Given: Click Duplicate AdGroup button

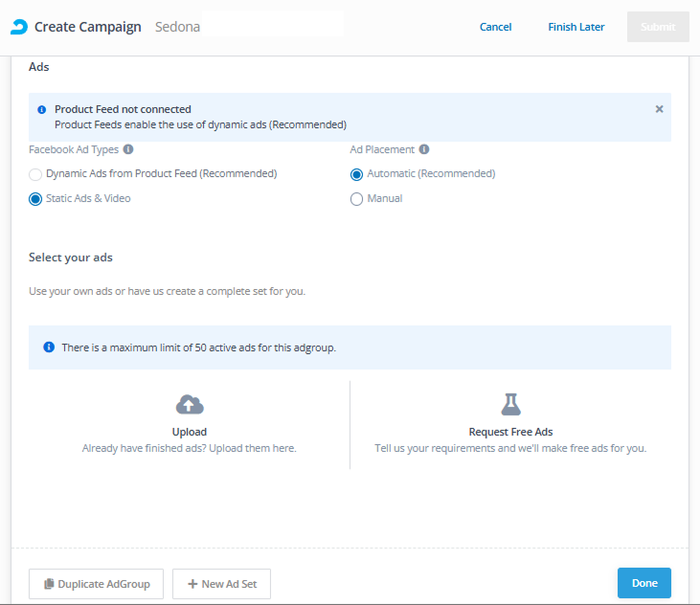Looking at the screenshot, I should [97, 584].
